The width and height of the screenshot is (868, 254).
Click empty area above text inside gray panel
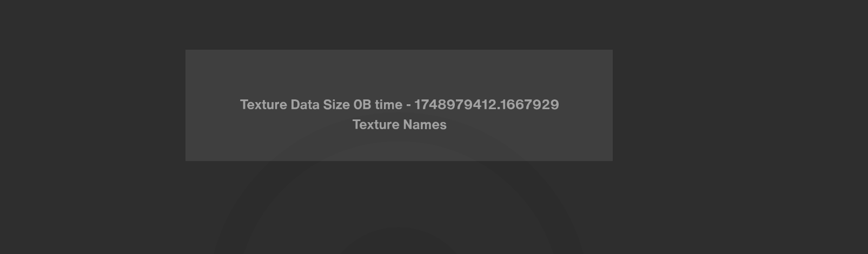tap(399, 73)
